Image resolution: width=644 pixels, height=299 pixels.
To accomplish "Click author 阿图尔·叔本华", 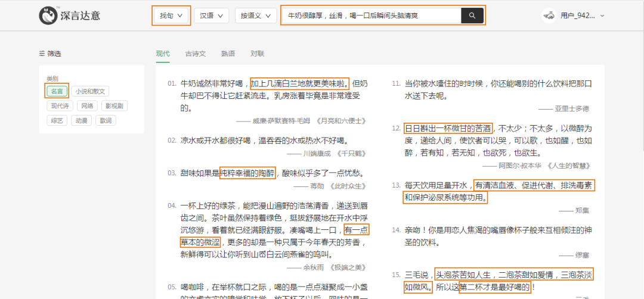I will coord(520,166).
